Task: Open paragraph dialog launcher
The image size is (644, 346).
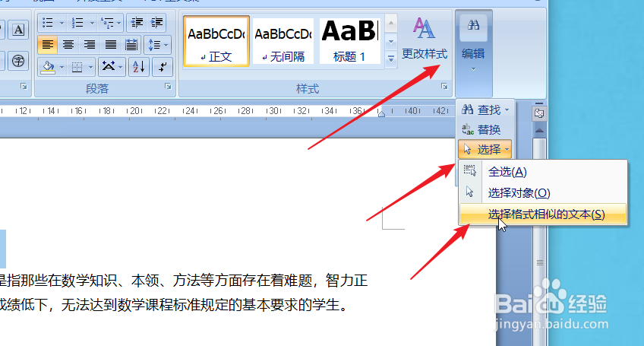Action: coord(168,87)
